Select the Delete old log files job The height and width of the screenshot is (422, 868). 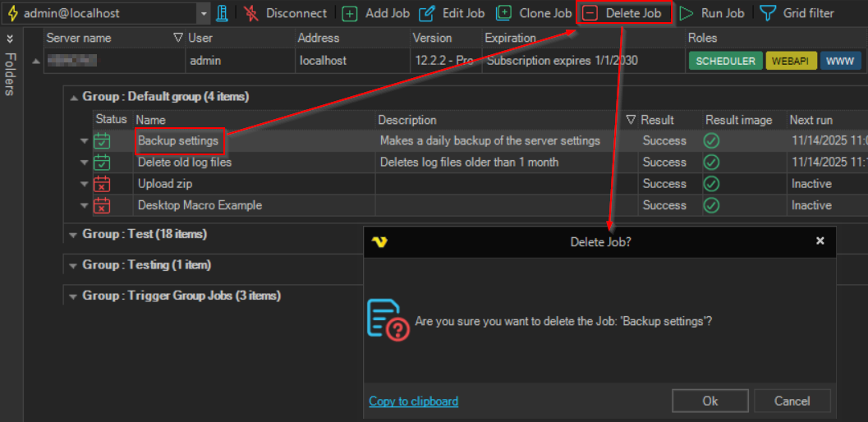[185, 163]
